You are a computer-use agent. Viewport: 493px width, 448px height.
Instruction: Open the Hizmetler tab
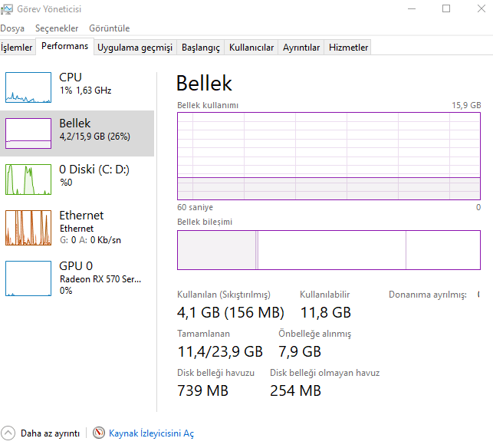tap(349, 48)
